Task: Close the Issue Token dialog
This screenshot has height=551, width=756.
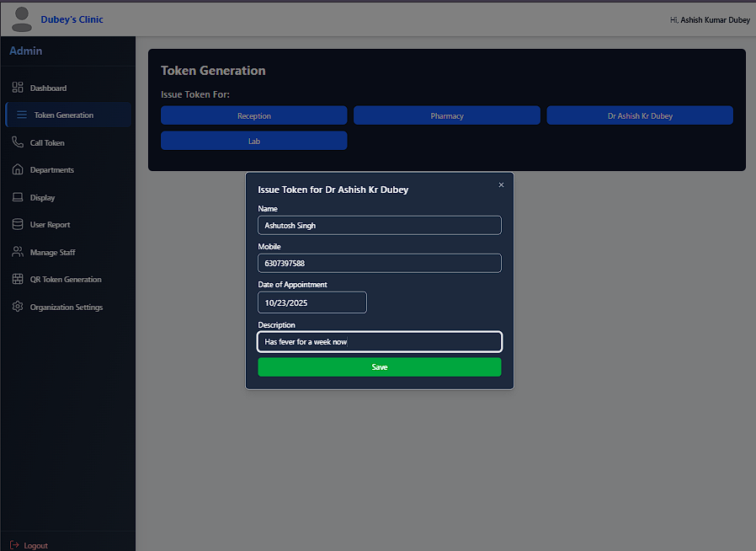Action: point(501,184)
